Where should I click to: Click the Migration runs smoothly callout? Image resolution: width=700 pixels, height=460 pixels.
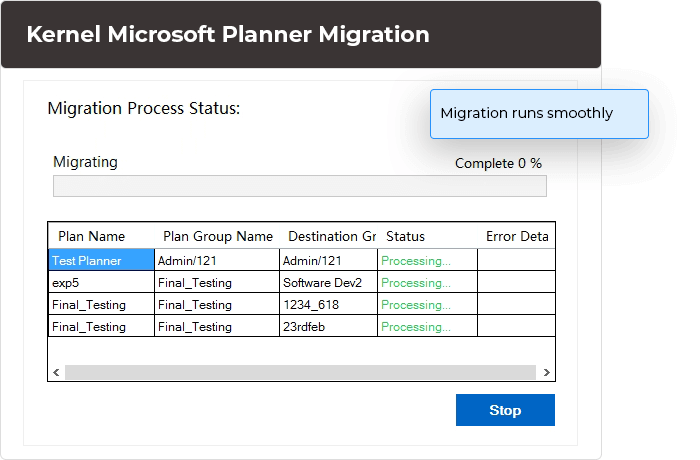[539, 114]
